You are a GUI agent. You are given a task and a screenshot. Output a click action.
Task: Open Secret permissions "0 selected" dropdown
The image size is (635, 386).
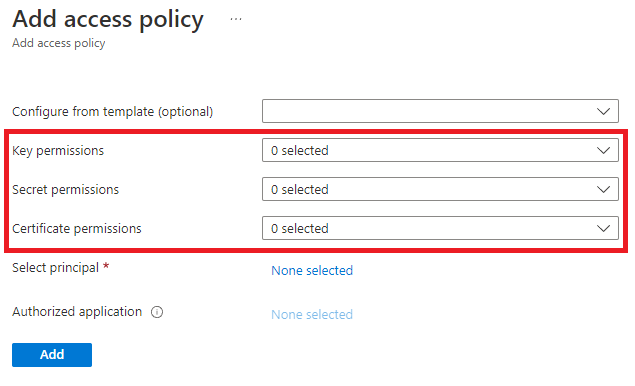point(440,189)
